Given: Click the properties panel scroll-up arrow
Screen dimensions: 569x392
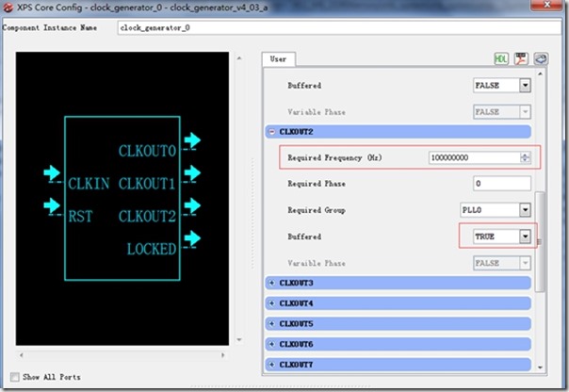Looking at the screenshot, I should pyautogui.click(x=540, y=73).
